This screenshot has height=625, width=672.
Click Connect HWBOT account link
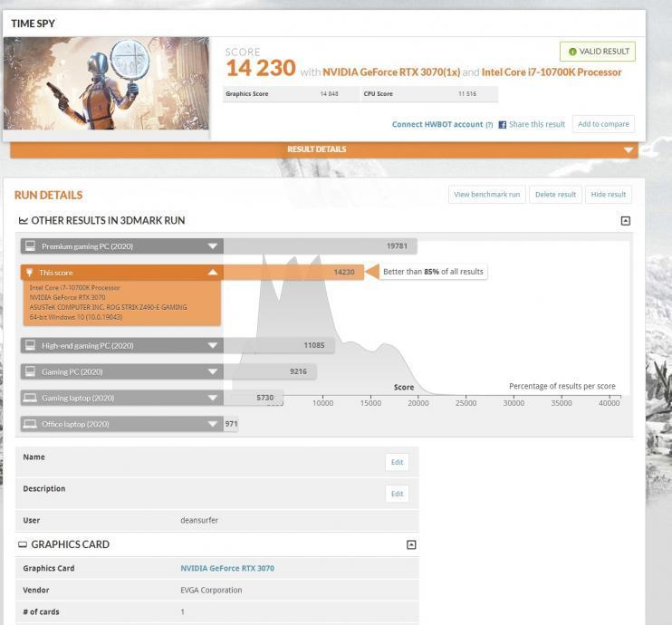[437, 124]
